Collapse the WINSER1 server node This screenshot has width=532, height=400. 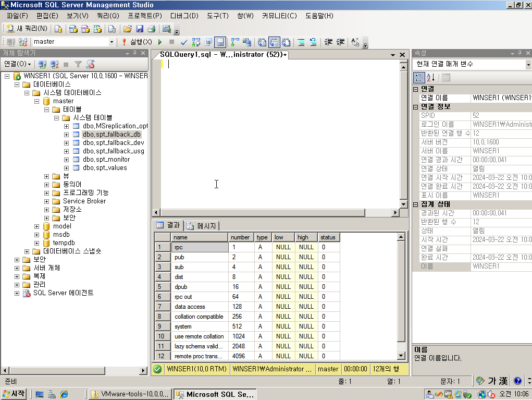7,76
